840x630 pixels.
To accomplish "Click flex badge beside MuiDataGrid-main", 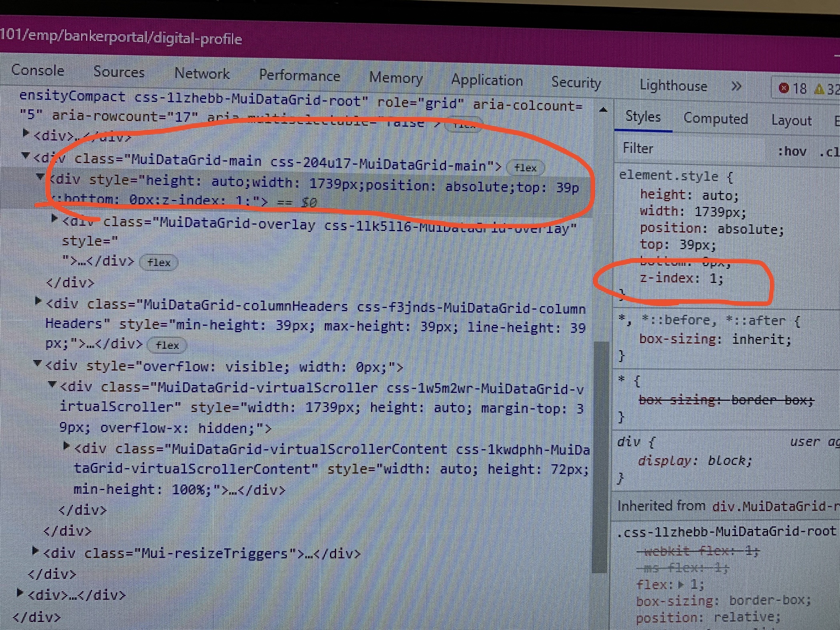I will click(525, 168).
